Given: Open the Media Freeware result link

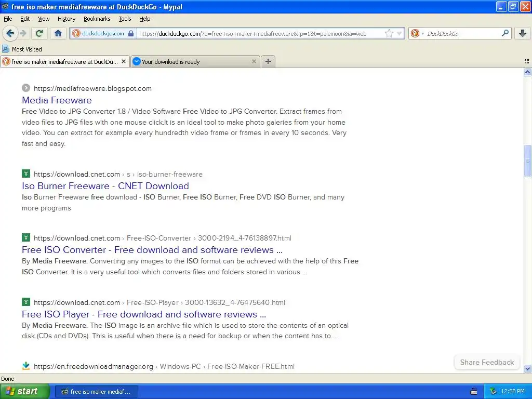Looking at the screenshot, I should [57, 100].
